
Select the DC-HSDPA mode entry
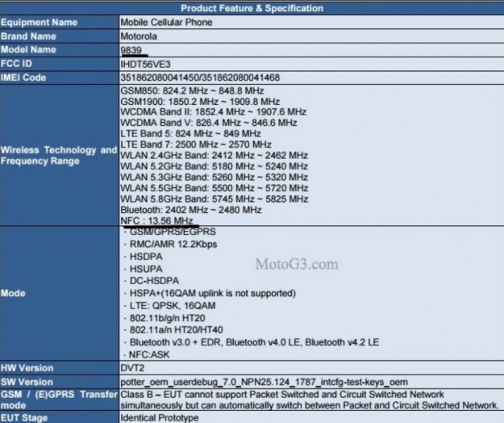click(x=153, y=279)
